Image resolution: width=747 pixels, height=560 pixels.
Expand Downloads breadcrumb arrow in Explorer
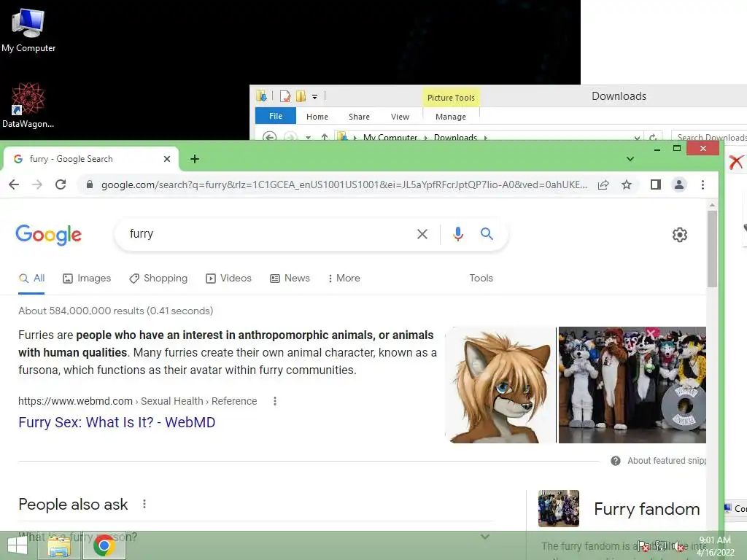pos(485,138)
